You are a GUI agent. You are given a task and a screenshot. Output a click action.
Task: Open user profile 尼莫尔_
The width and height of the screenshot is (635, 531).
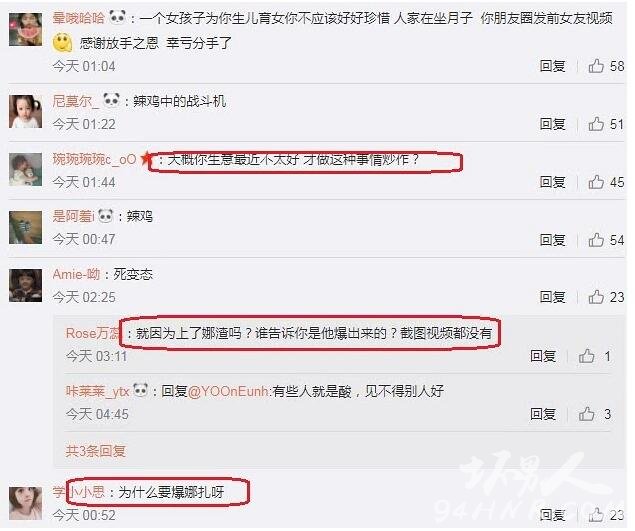point(76,101)
